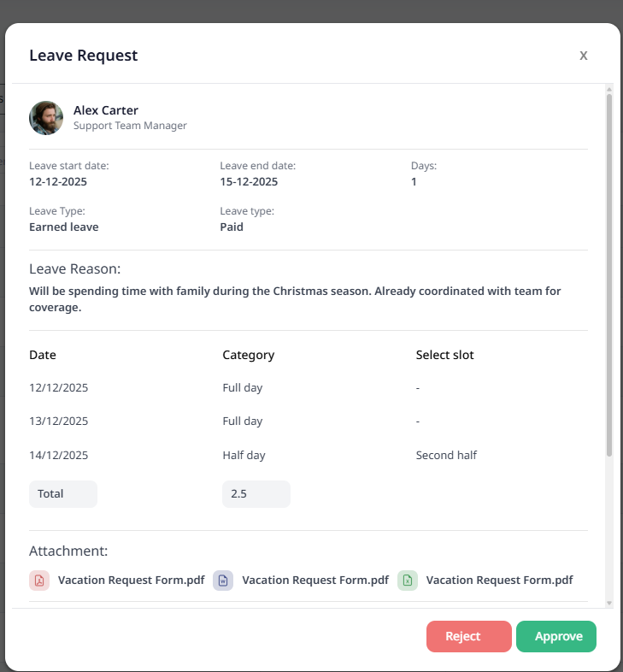Select the 2.5 total days field
This screenshot has height=672, width=623.
coord(256,494)
